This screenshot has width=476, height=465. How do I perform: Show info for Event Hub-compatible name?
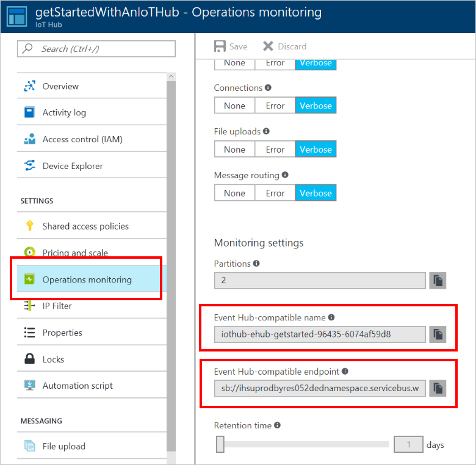(x=331, y=317)
